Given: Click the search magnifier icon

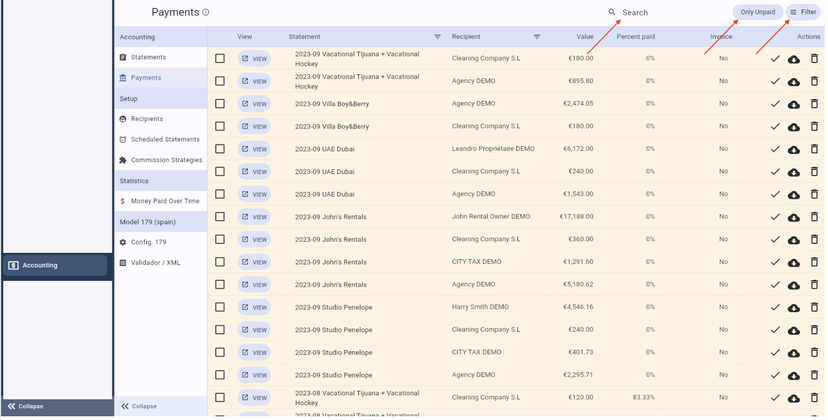Looking at the screenshot, I should (611, 12).
